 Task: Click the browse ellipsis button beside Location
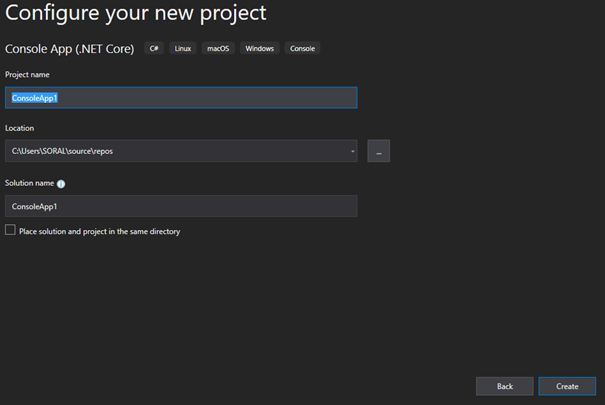coord(379,151)
